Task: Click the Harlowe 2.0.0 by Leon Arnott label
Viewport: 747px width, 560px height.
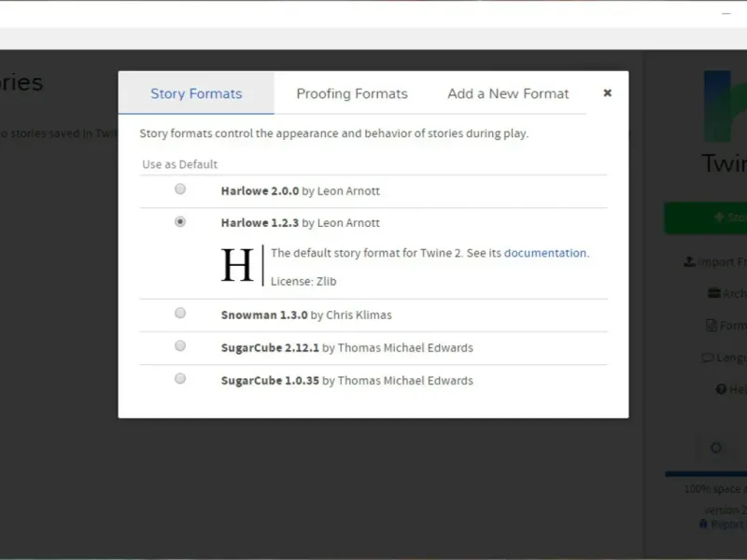Action: 300,191
